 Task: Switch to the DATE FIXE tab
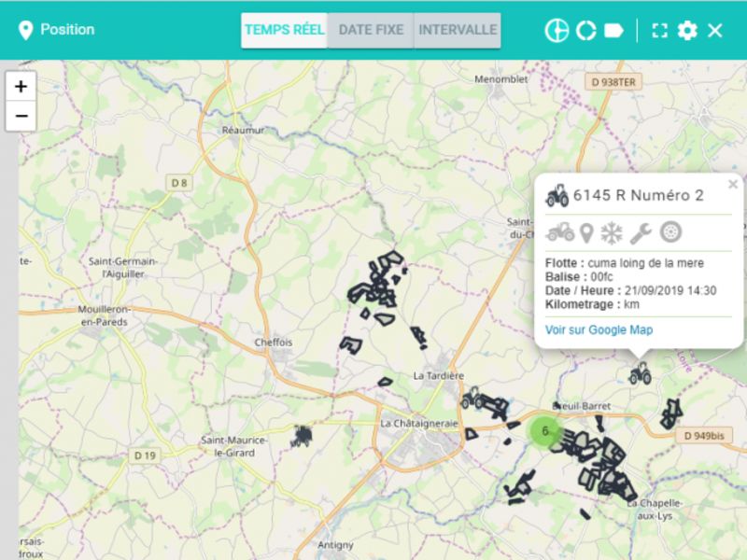[371, 31]
